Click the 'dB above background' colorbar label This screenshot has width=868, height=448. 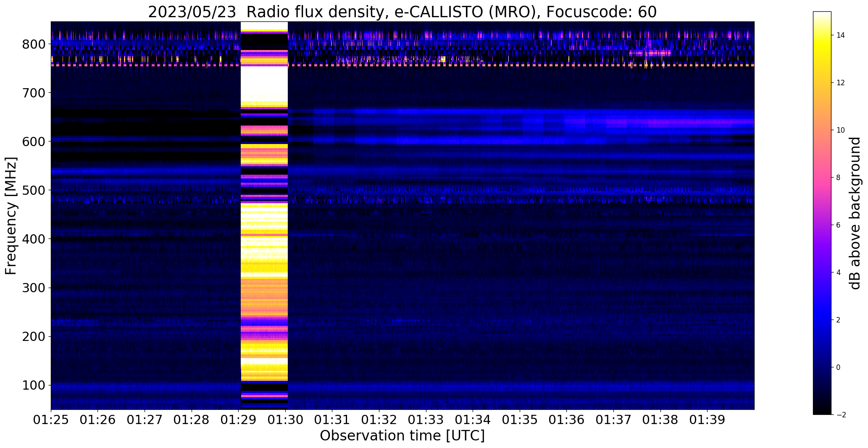click(x=855, y=213)
